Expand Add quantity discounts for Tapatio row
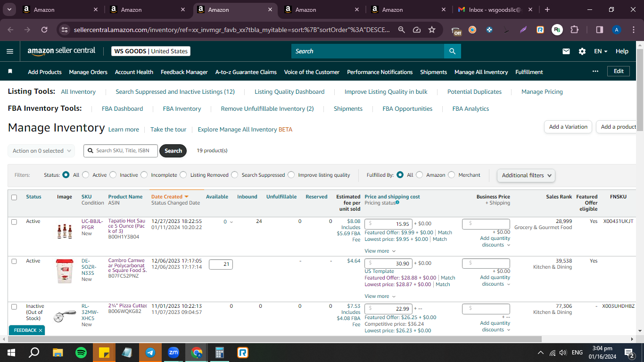The width and height of the screenshot is (644, 362). (x=495, y=241)
